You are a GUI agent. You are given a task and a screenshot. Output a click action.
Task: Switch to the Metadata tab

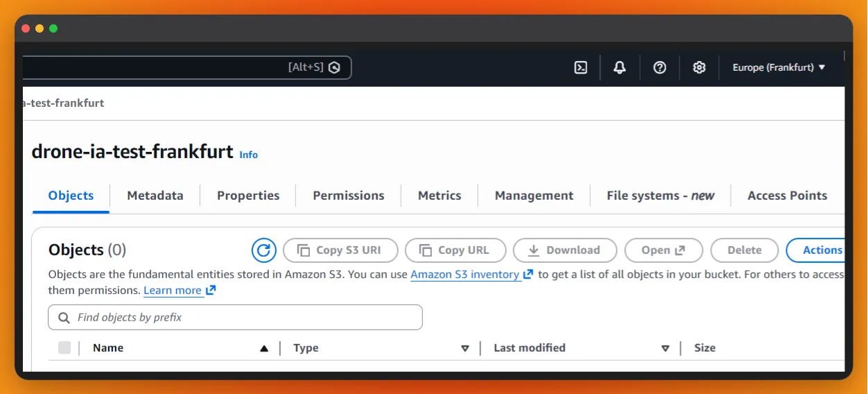point(155,196)
